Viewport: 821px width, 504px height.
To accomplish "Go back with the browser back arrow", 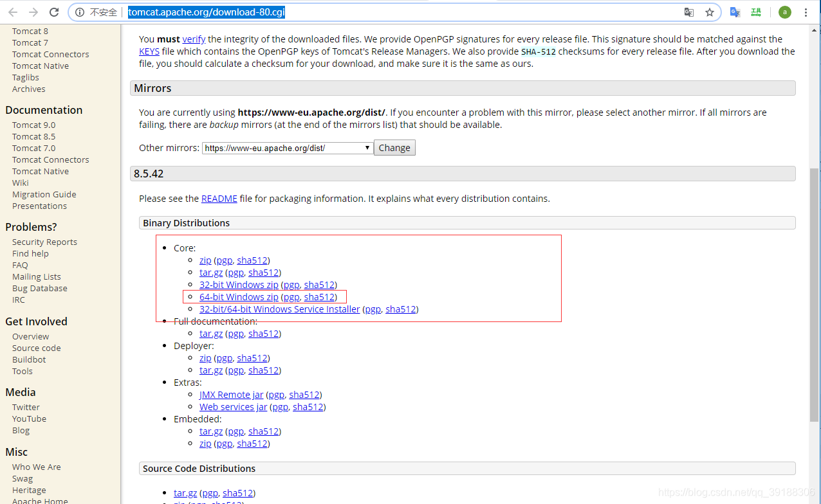I will 13,12.
